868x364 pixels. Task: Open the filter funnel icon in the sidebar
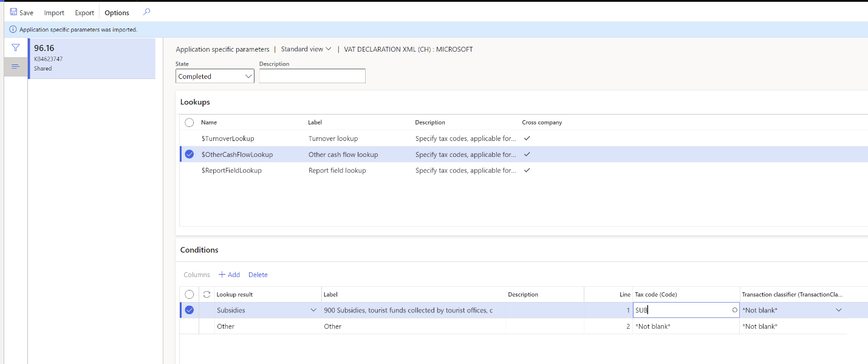[x=16, y=47]
